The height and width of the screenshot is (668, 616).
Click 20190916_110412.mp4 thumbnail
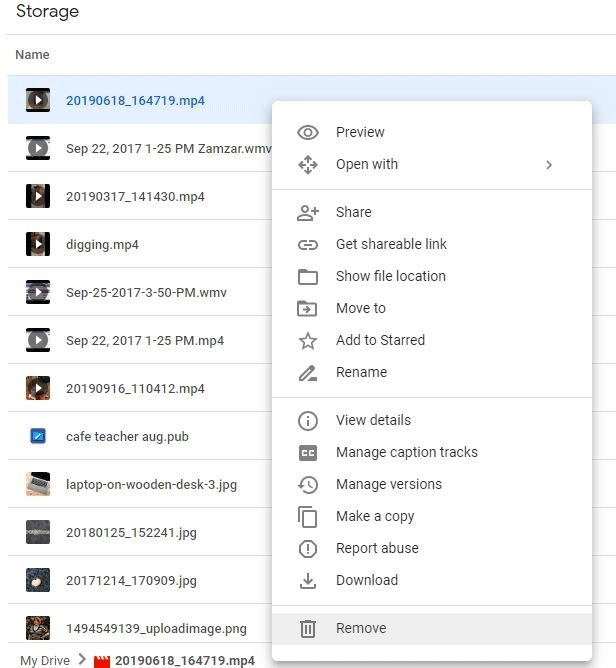click(x=38, y=388)
